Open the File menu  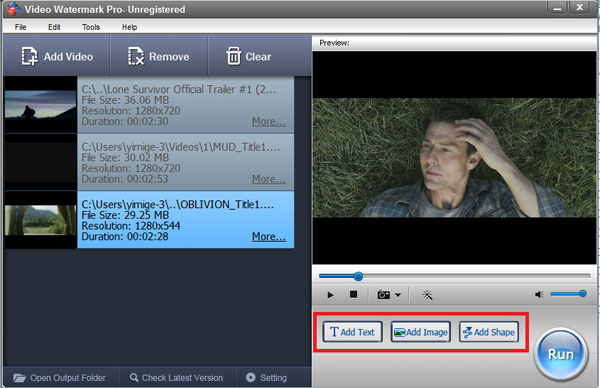pos(20,27)
